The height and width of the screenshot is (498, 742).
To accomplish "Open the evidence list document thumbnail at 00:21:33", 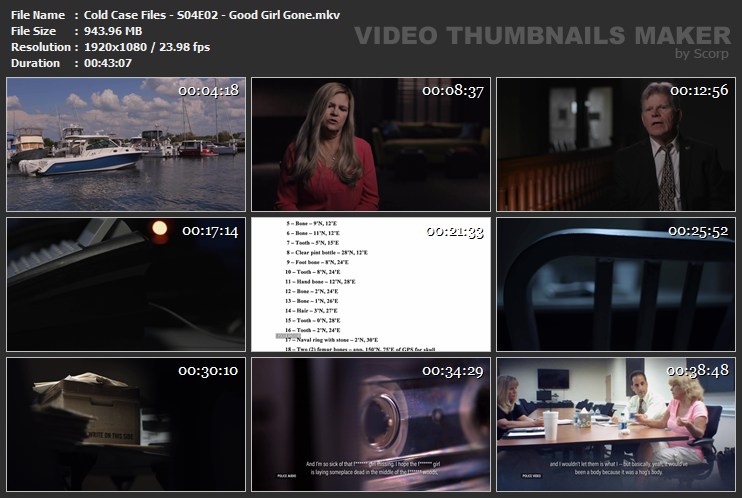I will tap(371, 285).
